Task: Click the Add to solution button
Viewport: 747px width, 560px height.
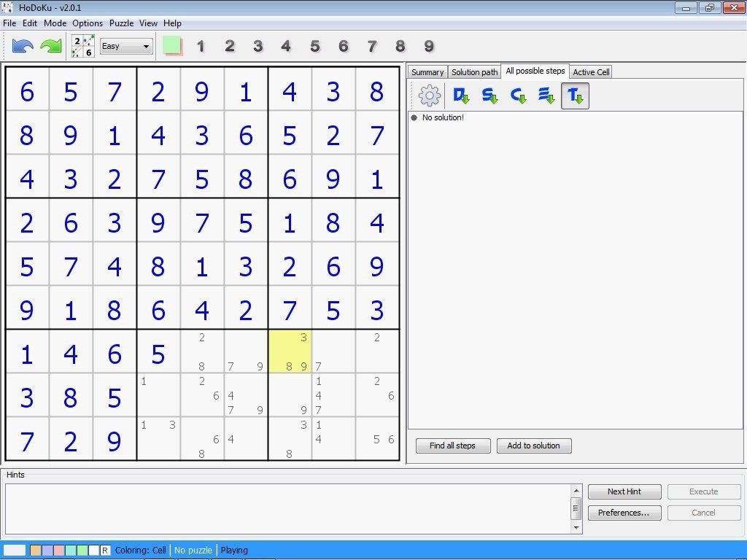Action: [x=533, y=446]
